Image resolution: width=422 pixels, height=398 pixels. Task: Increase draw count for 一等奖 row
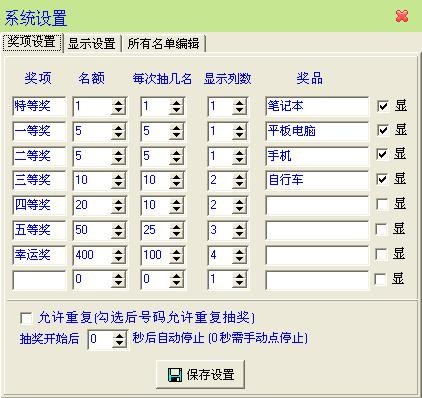click(176, 127)
